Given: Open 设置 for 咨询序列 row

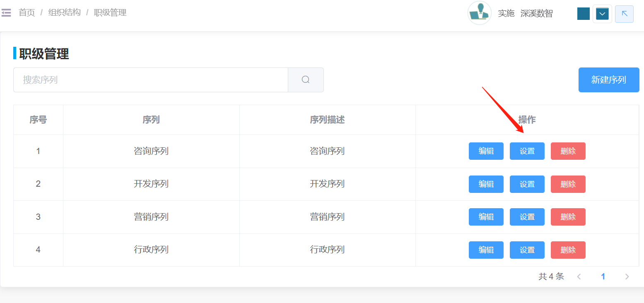Looking at the screenshot, I should click(x=527, y=151).
